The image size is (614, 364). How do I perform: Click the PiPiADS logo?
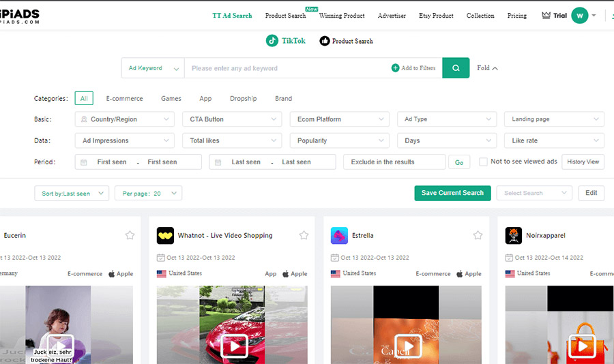point(19,16)
